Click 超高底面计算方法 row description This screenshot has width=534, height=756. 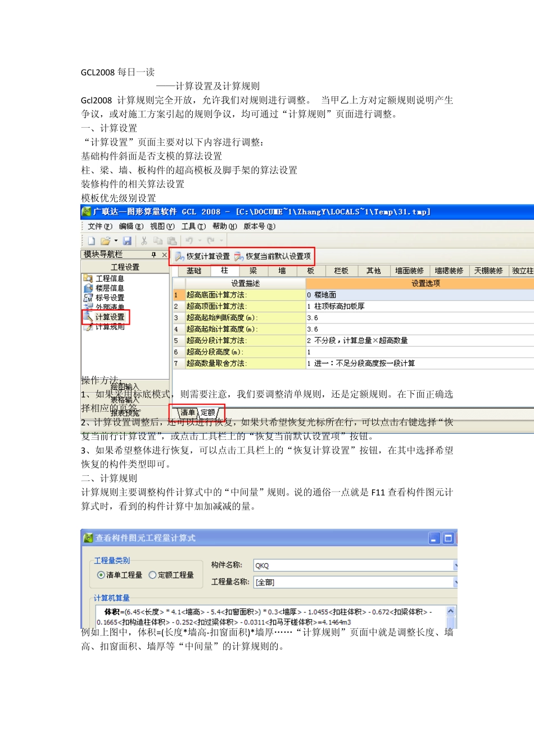(x=245, y=295)
